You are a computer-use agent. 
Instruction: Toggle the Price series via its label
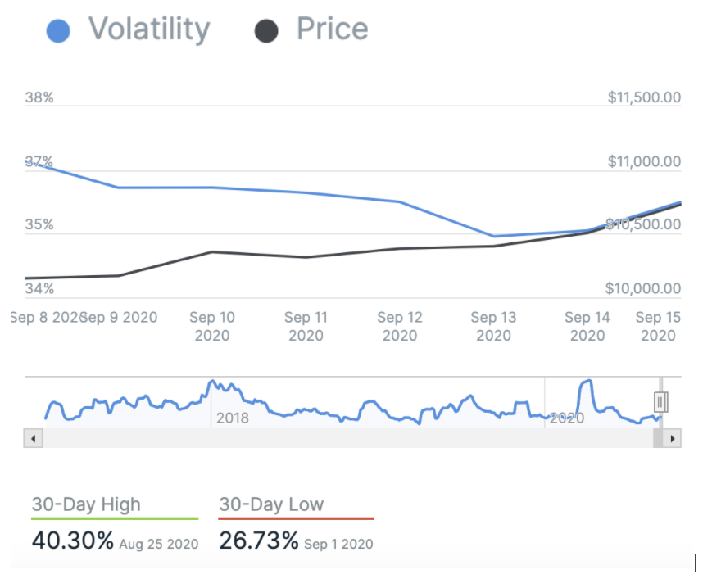click(x=332, y=29)
